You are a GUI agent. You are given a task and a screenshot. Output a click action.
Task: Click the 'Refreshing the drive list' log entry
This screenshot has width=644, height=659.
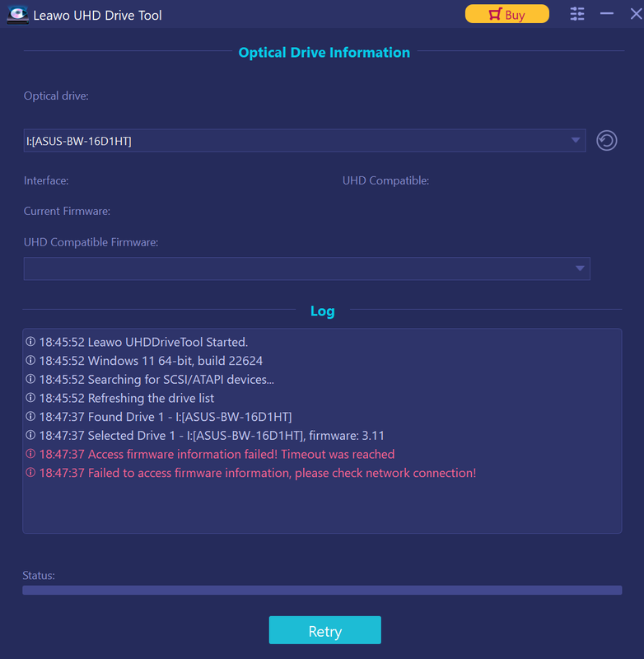point(119,398)
